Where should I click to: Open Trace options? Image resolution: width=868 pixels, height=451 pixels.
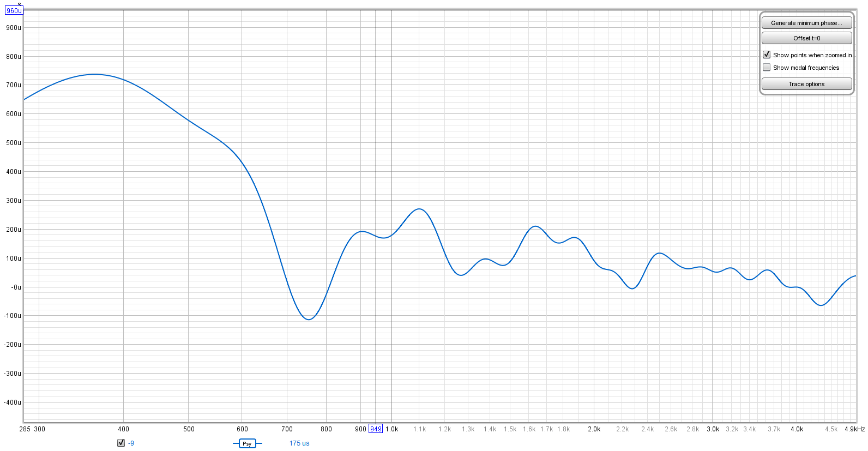point(806,84)
